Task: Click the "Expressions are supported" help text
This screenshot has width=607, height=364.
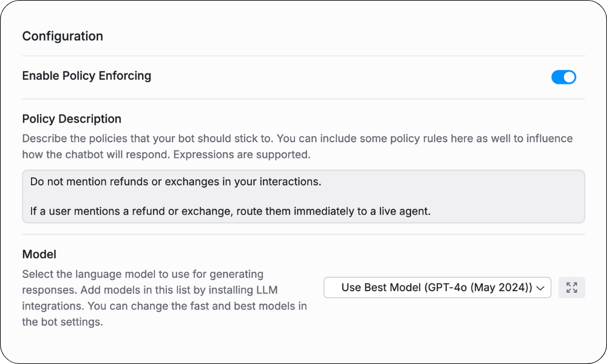Action: pyautogui.click(x=242, y=155)
